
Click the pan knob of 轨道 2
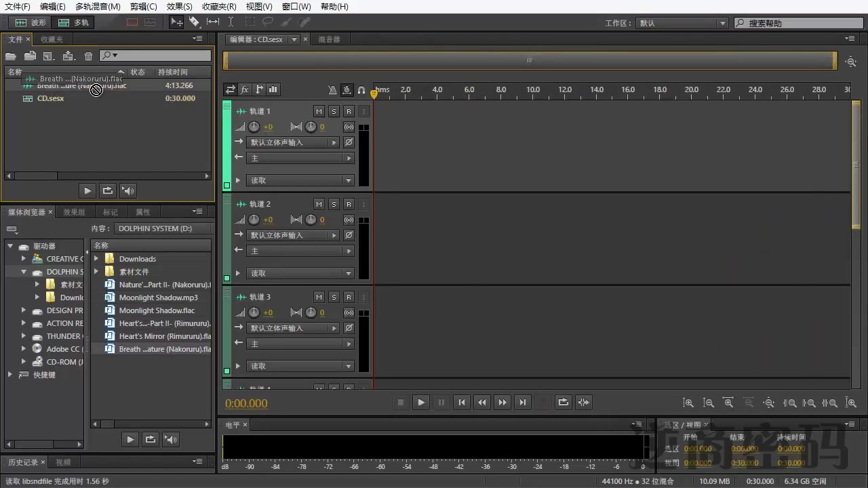[311, 220]
